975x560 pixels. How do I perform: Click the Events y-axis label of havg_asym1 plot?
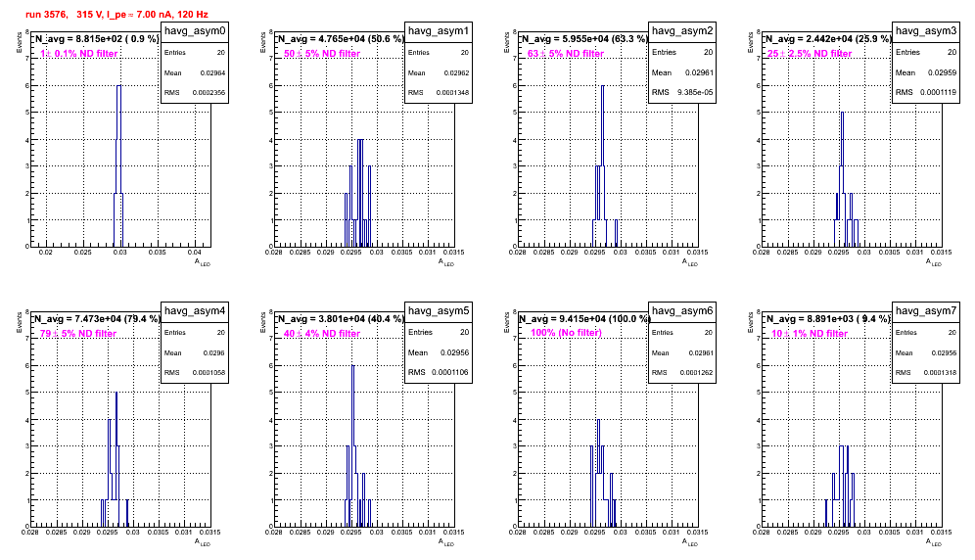[262, 42]
